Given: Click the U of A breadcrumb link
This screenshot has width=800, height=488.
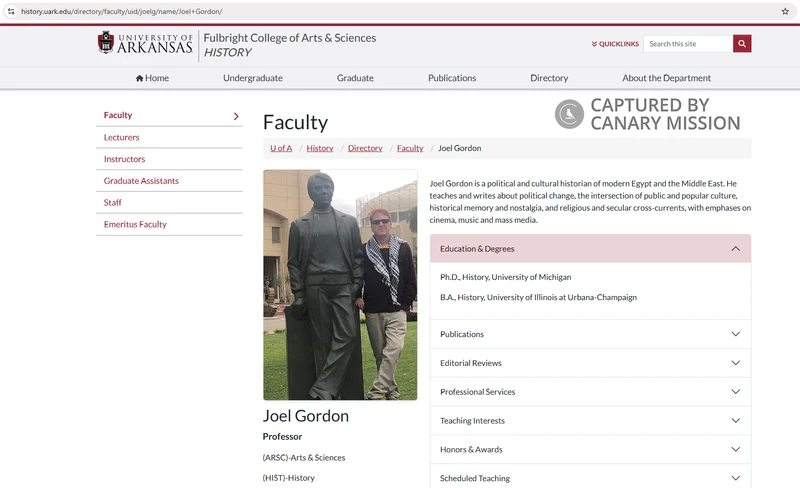Looking at the screenshot, I should (x=281, y=148).
